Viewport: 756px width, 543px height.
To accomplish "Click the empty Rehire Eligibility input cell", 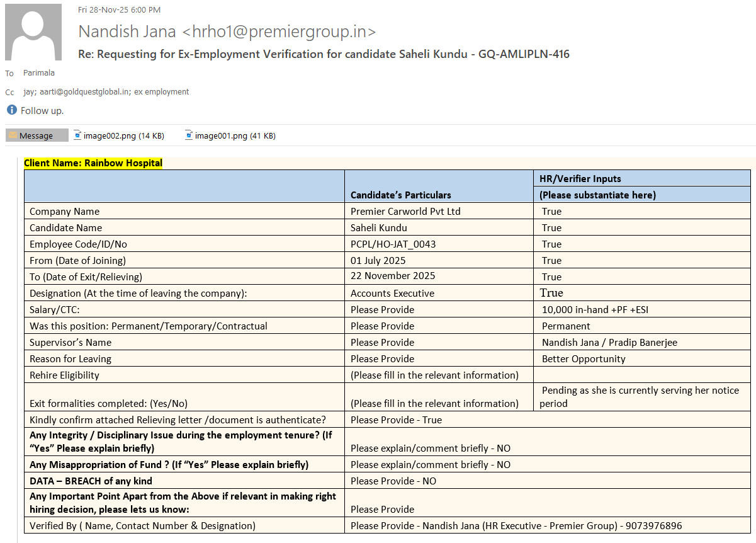I will coord(641,375).
